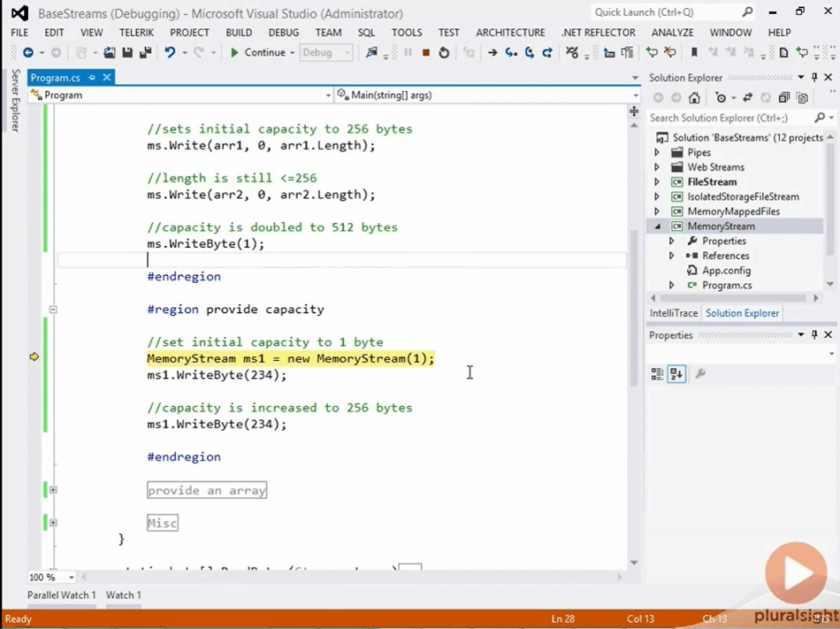Open the ARCHITECTURE menu

(510, 32)
